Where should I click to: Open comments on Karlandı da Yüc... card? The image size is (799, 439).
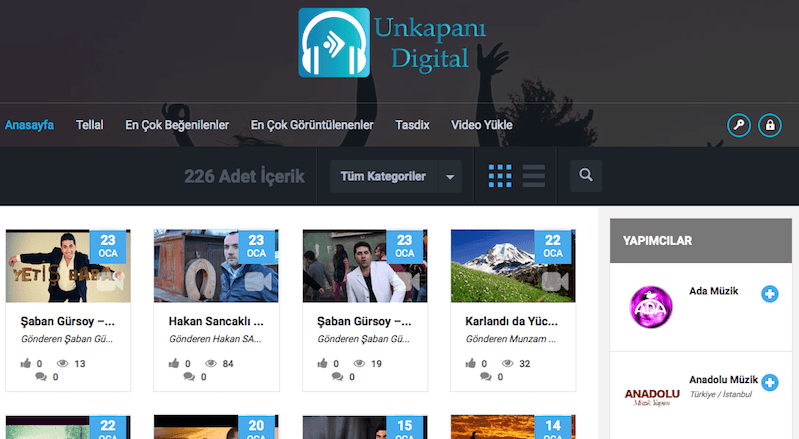(x=486, y=377)
